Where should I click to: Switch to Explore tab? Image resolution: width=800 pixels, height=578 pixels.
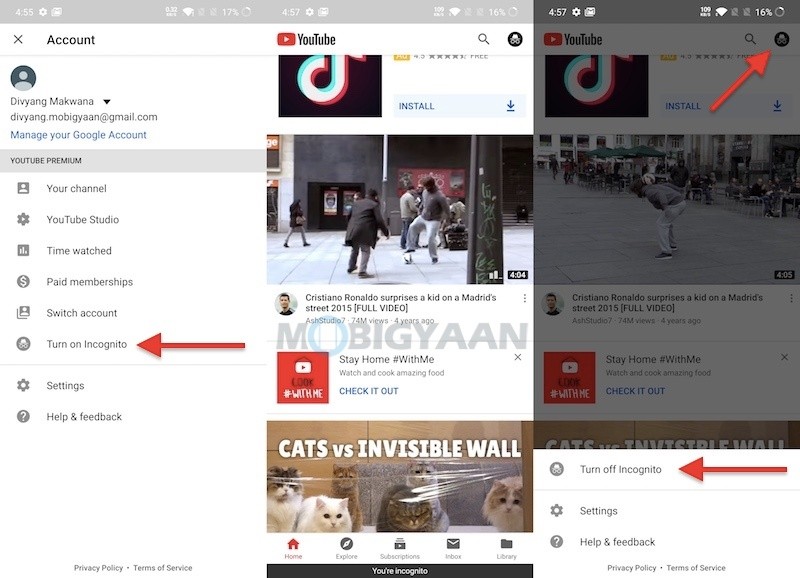pyautogui.click(x=346, y=548)
